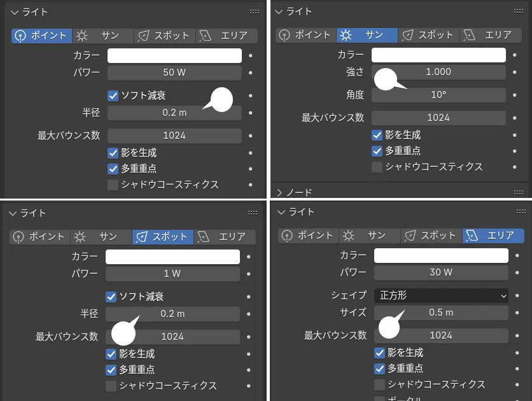Click the animate dot next to パワー 1 W

(x=249, y=274)
